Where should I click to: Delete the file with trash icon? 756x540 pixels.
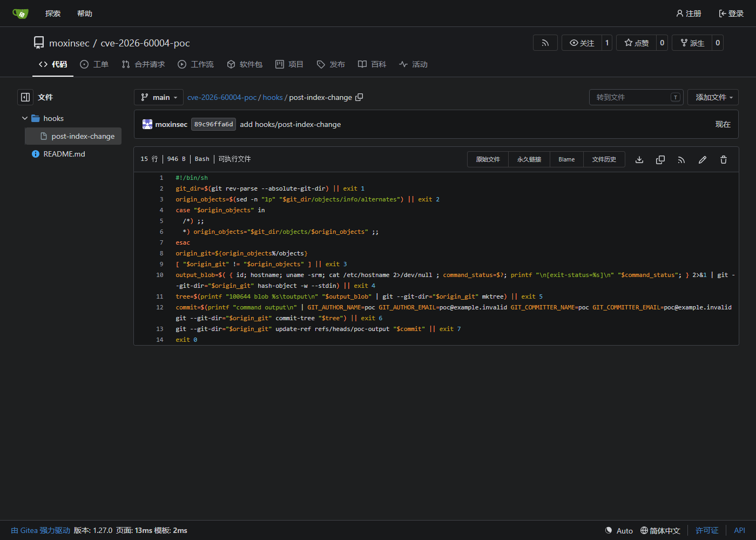pos(724,160)
